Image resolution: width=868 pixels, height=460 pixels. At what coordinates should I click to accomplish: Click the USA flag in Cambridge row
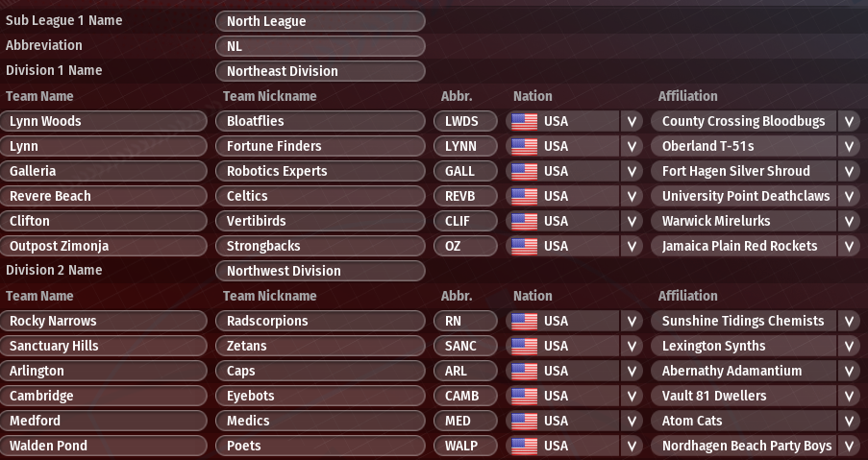[x=524, y=396]
